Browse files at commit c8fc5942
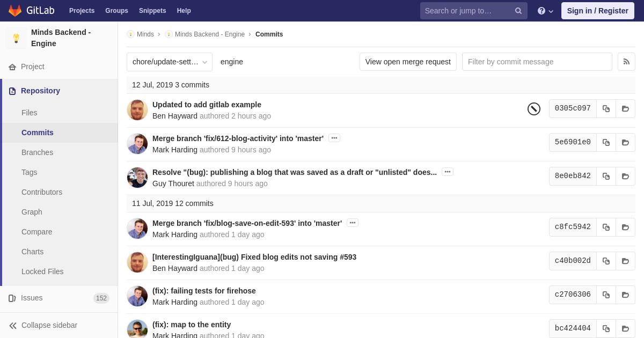Screen dimensions: 644x338 625,227
